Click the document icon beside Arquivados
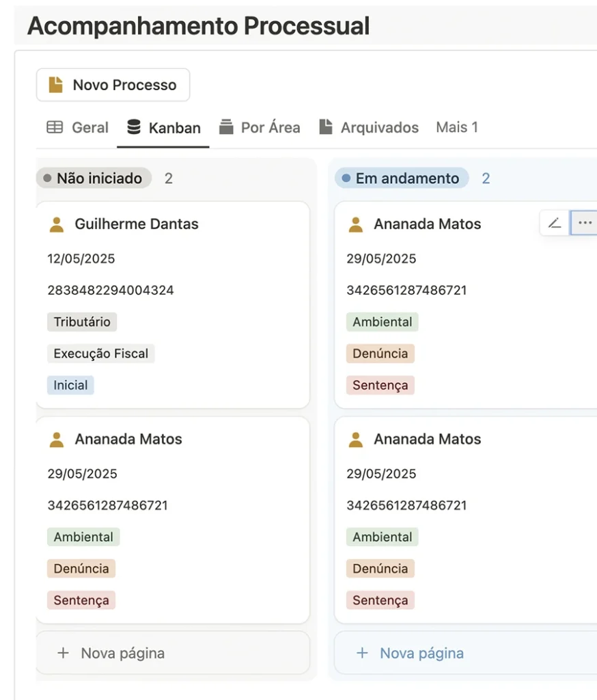 326,126
